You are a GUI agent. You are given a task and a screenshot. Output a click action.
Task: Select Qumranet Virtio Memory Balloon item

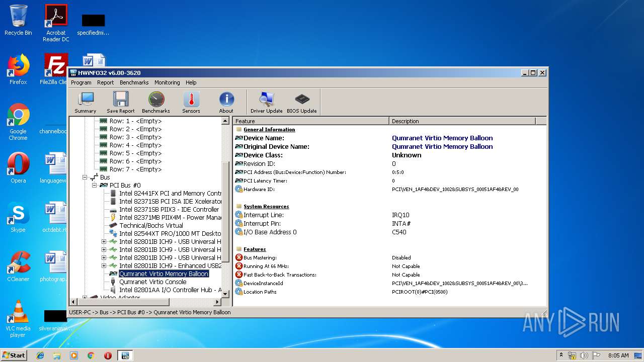(164, 274)
